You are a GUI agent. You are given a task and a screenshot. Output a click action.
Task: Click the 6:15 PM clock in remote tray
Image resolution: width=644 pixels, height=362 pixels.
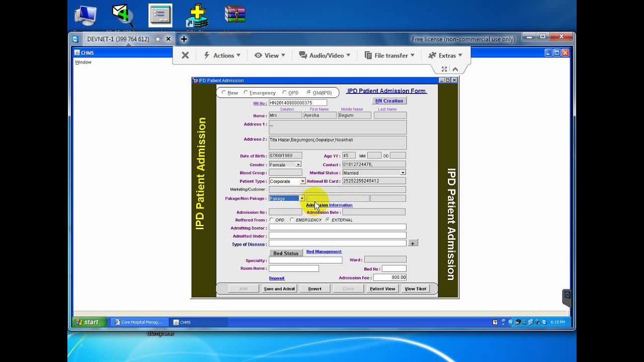557,322
